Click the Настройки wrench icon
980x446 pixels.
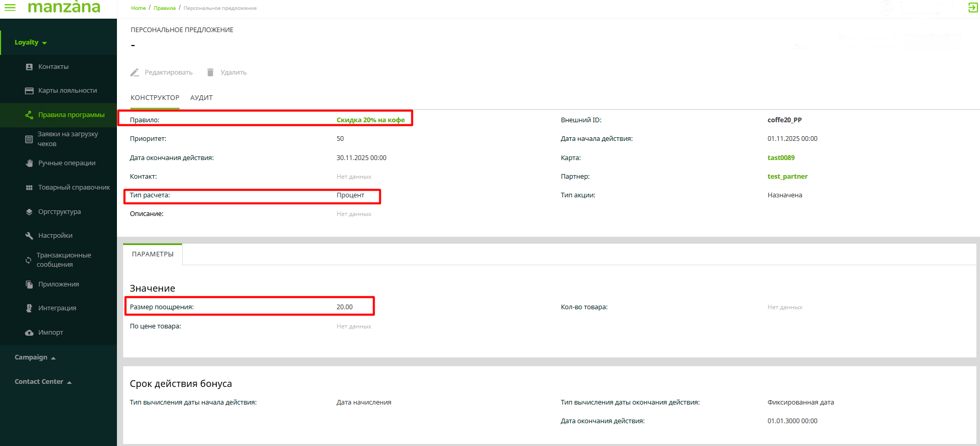(29, 236)
